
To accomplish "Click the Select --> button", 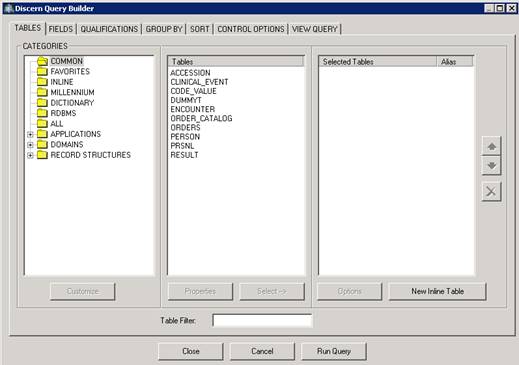I will 272,291.
